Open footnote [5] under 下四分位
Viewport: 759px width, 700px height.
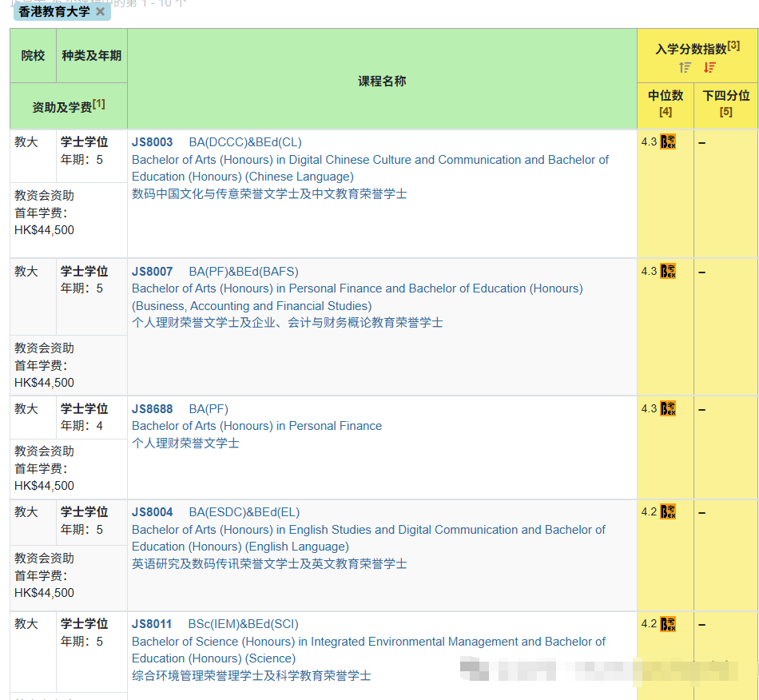(725, 112)
